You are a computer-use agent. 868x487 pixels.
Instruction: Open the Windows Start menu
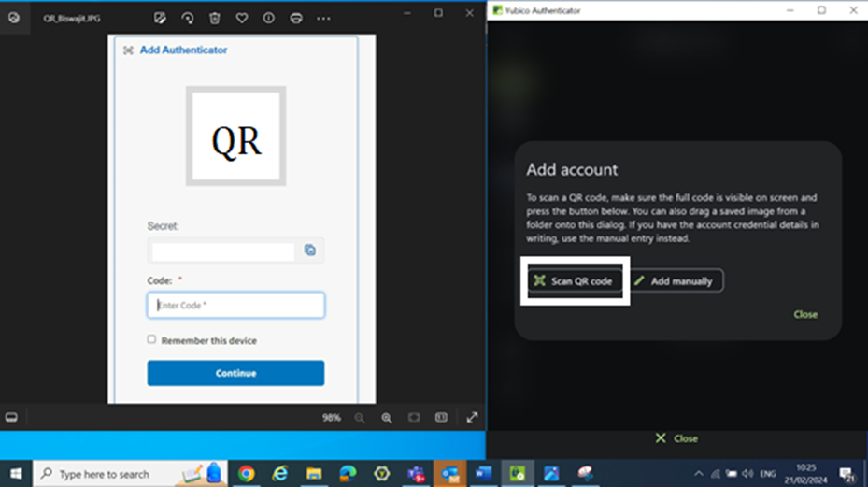[16, 474]
